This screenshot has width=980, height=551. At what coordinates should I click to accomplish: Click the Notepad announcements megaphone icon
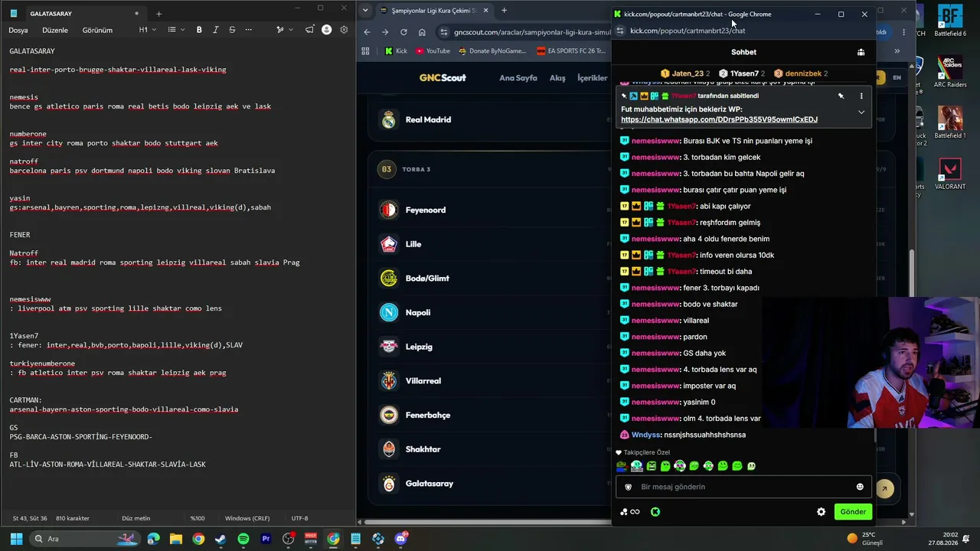[x=309, y=30]
